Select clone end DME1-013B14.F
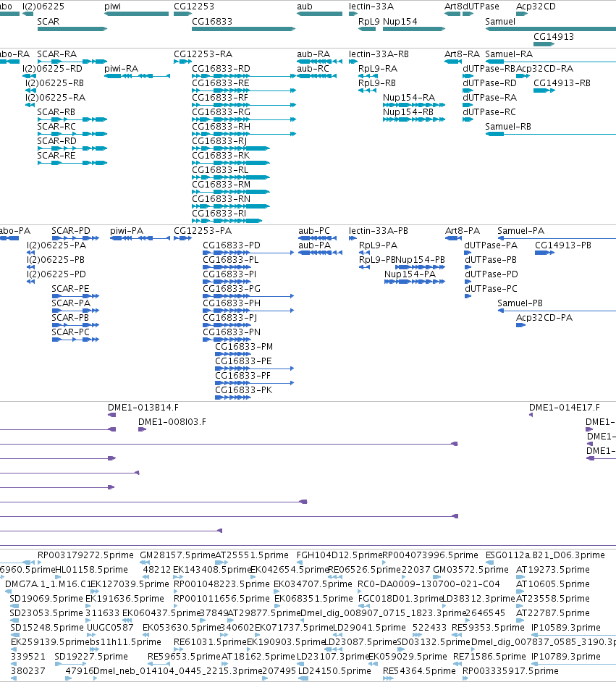Image resolution: width=616 pixels, height=682 pixels. pos(111,415)
